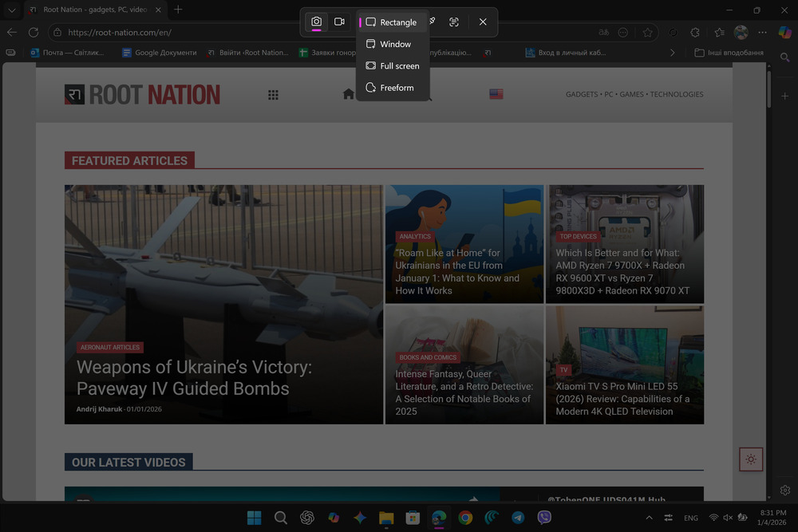
Task: Open Edge Settings and more menu
Action: (x=762, y=32)
